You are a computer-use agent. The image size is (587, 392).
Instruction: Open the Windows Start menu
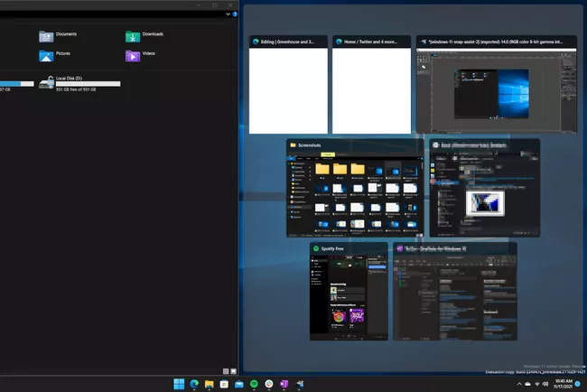pyautogui.click(x=179, y=384)
